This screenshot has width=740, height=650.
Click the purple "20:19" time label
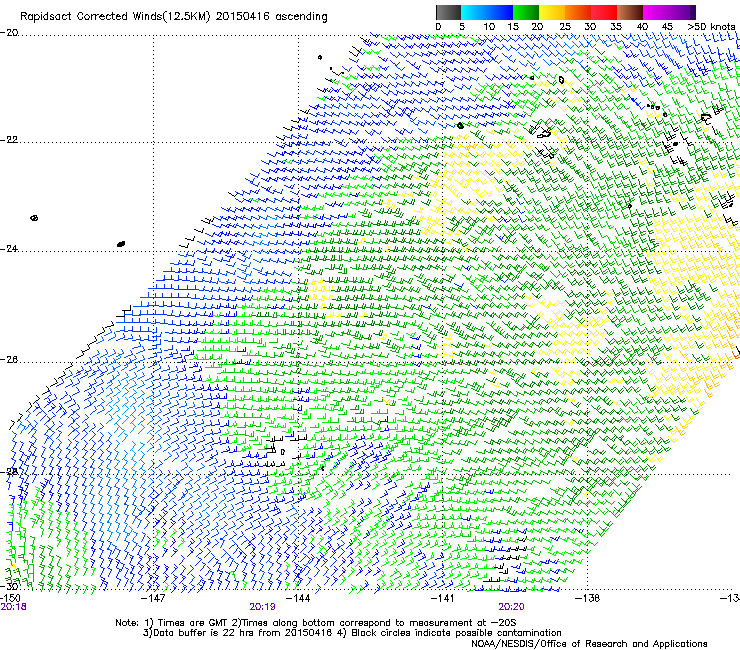[262, 607]
